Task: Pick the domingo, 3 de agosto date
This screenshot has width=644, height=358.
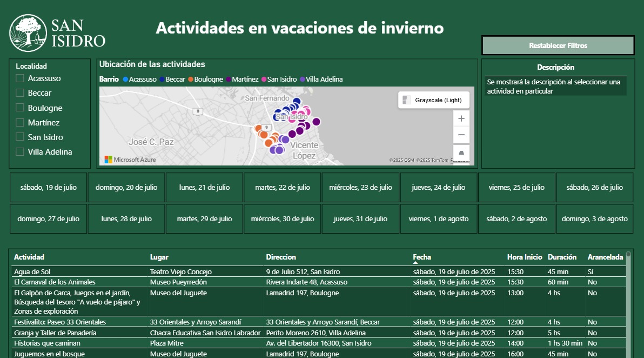Action: point(594,219)
